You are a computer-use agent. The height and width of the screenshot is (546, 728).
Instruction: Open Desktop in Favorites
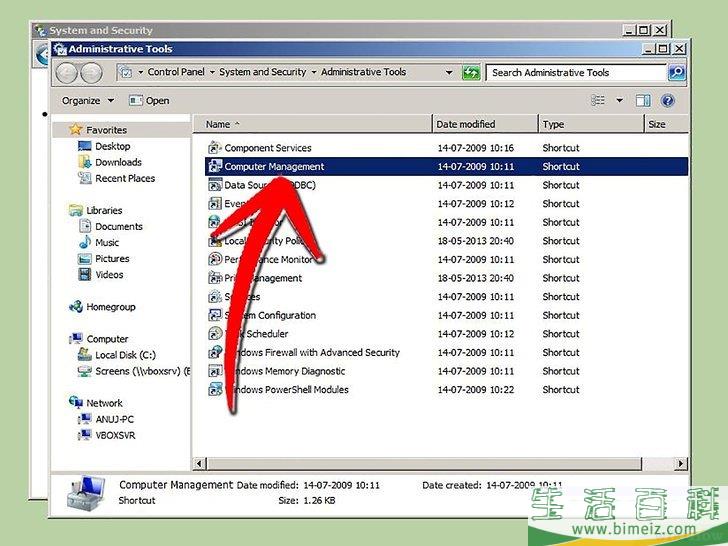tap(104, 146)
